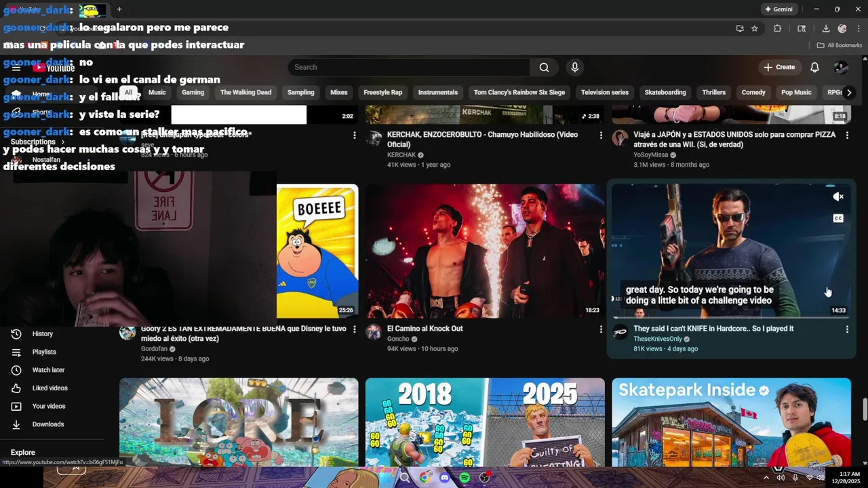
Task: Select Tom Clancy's Rainbow Six Siege chip
Action: point(519,92)
